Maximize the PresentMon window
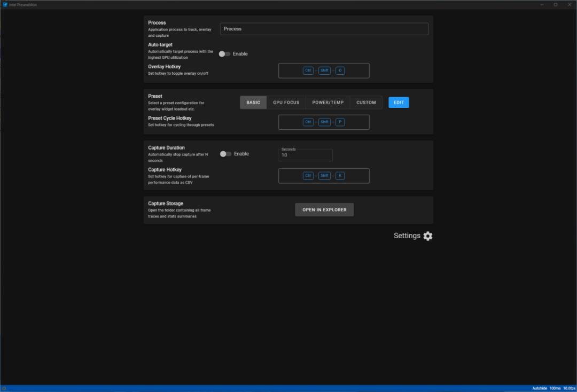 coord(556,5)
